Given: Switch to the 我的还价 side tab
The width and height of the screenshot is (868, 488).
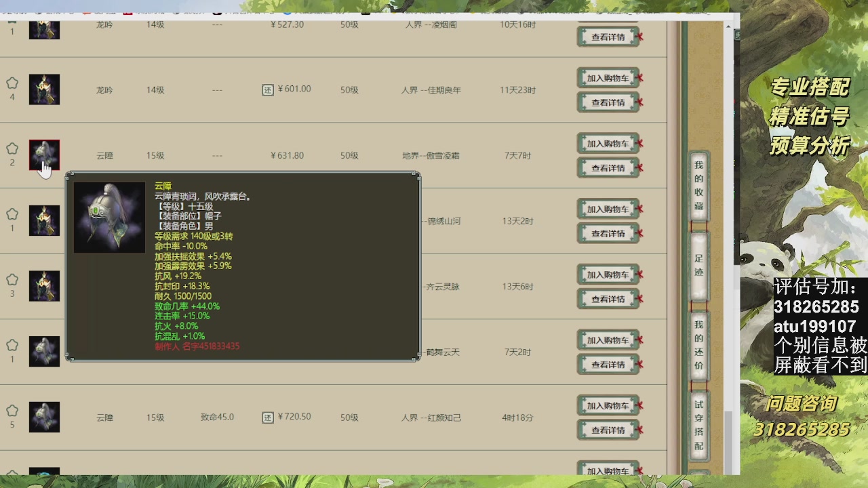Looking at the screenshot, I should [x=699, y=345].
